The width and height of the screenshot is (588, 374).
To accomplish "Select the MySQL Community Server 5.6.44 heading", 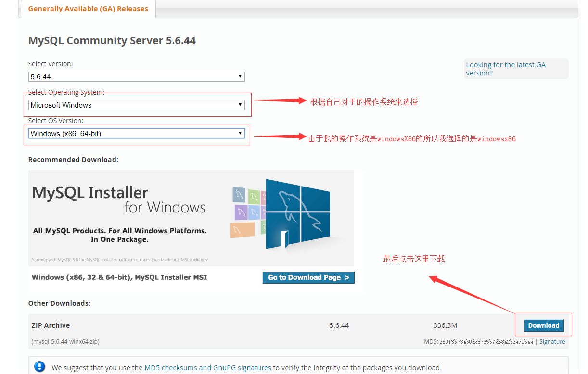I will [112, 41].
